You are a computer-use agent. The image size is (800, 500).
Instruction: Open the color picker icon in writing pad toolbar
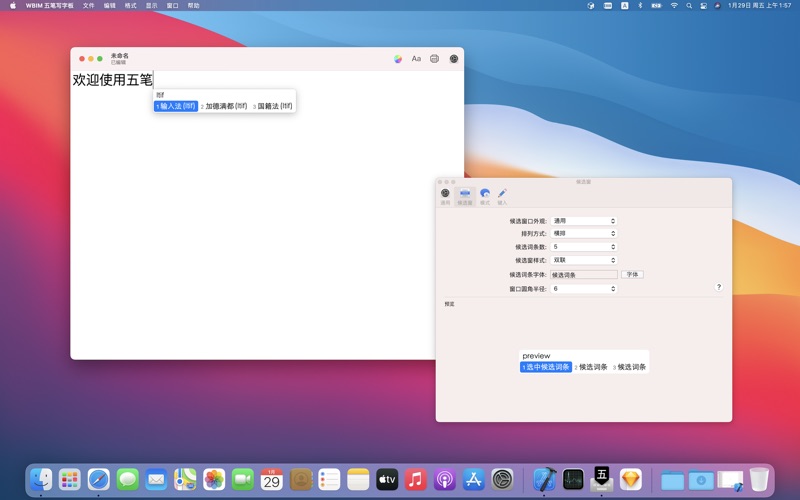point(398,59)
